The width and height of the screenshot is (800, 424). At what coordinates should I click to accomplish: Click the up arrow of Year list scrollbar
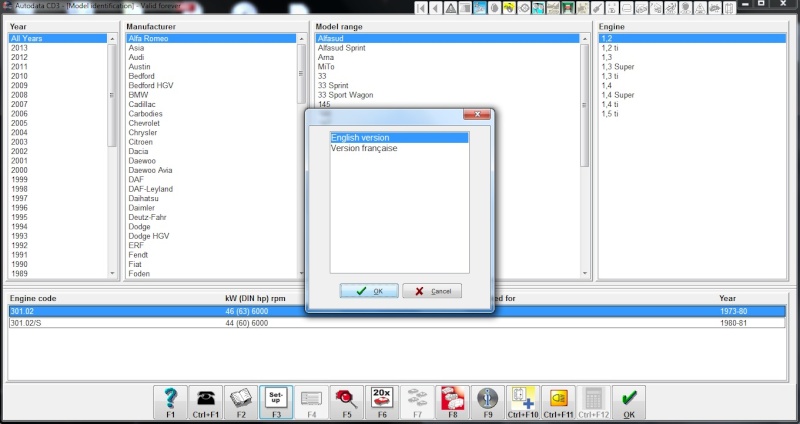click(112, 39)
